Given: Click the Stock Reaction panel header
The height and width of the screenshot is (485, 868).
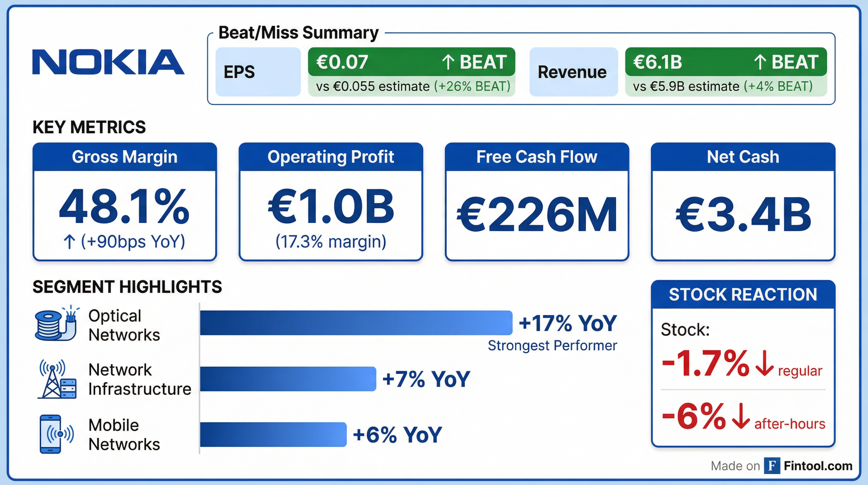Looking at the screenshot, I should [x=743, y=294].
